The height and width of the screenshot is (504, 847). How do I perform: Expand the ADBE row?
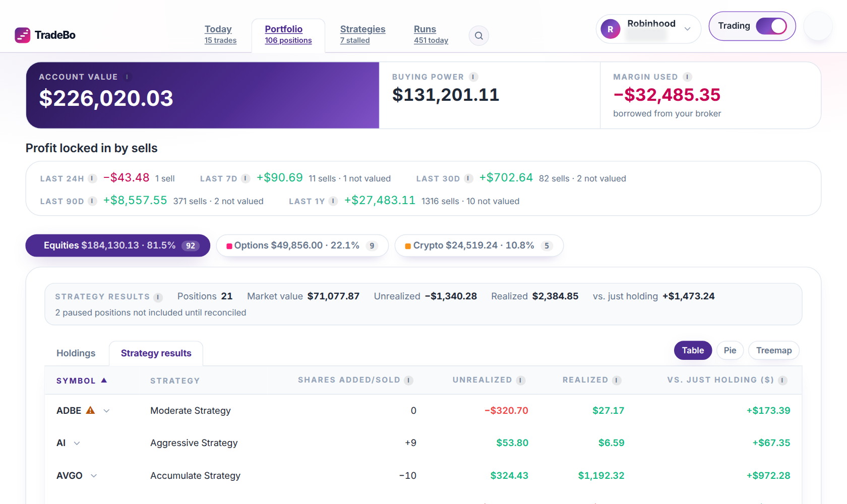(x=107, y=411)
